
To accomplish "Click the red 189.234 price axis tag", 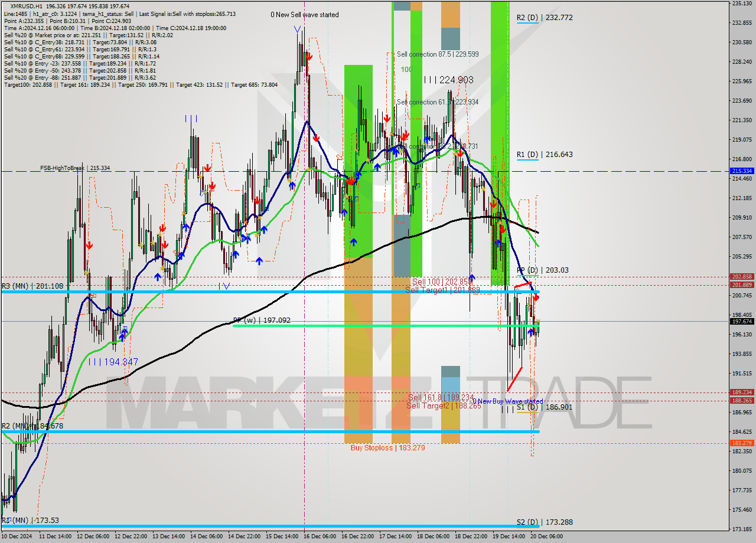I will (742, 392).
